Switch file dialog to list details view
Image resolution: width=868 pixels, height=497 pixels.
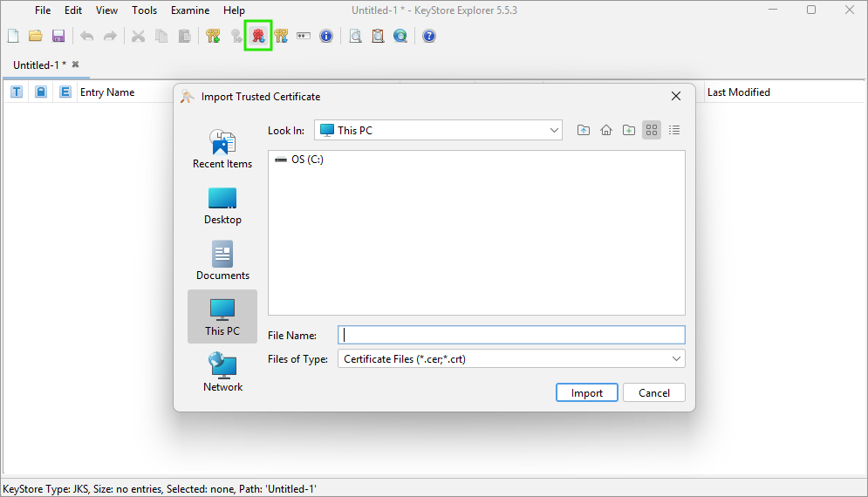click(674, 130)
